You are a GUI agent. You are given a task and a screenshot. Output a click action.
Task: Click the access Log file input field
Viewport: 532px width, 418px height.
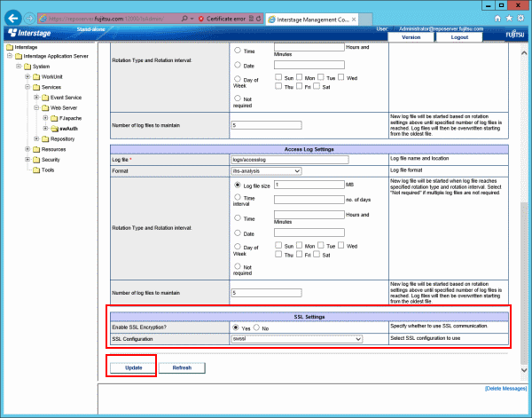(x=290, y=160)
